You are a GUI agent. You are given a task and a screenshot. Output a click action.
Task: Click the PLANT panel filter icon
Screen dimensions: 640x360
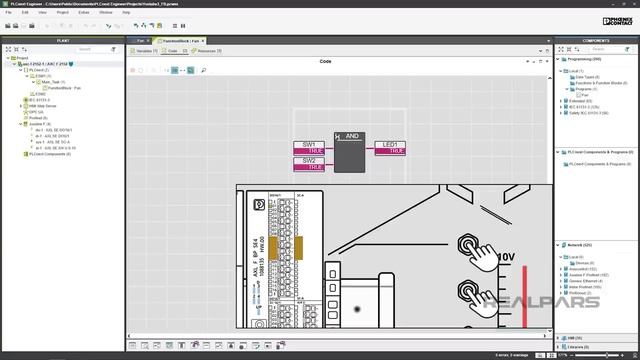(113, 49)
